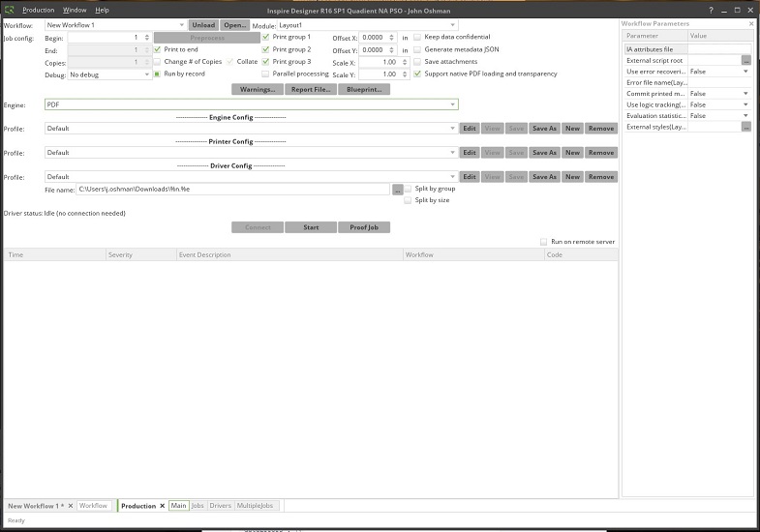Close the Production tab with its X
The image size is (760, 532).
pos(162,506)
